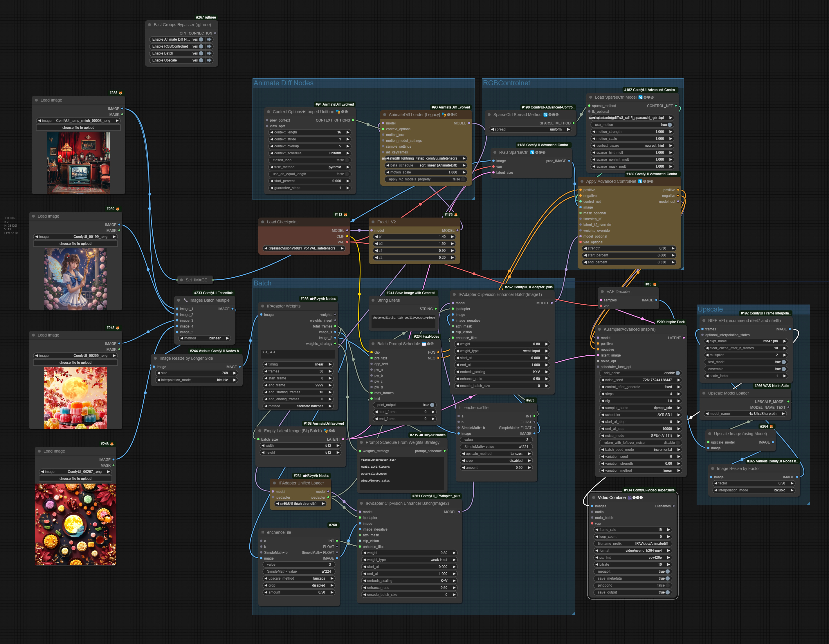Collapse AnimateDiff Loader [Legacy] title dot
The image size is (829, 644).
pos(385,115)
